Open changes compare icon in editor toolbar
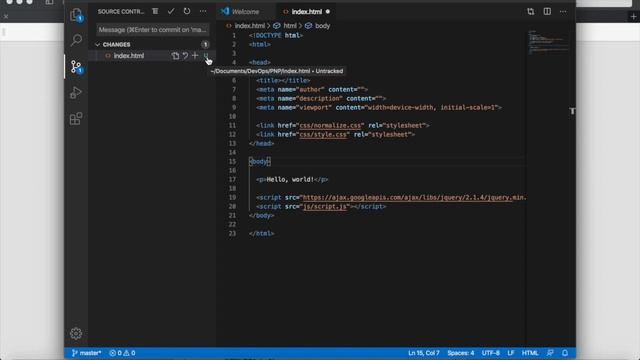The height and width of the screenshot is (360, 640). pyautogui.click(x=531, y=11)
